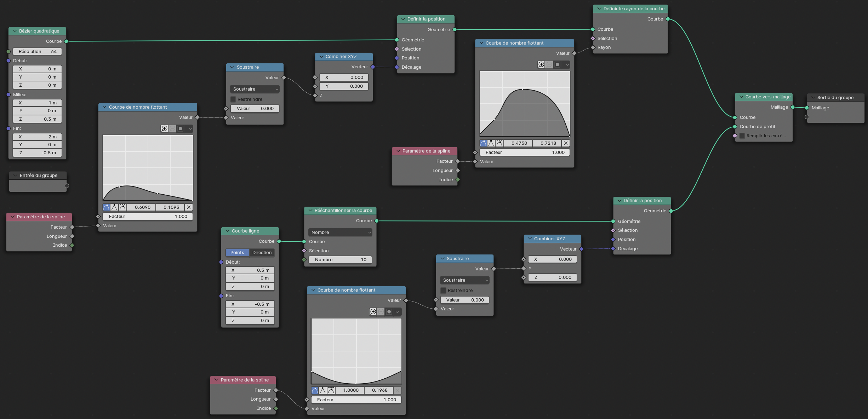The width and height of the screenshot is (868, 419).
Task: Collapse the Courbe vers maillage node
Action: (741, 97)
